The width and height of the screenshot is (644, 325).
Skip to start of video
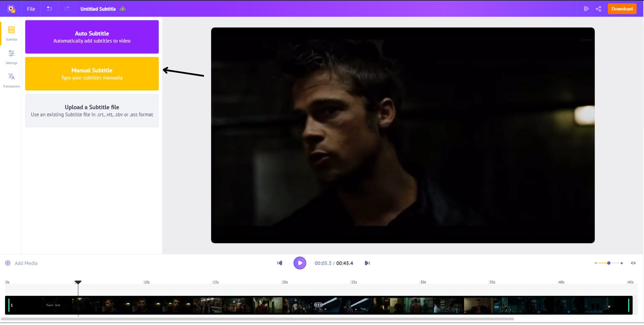(280, 263)
